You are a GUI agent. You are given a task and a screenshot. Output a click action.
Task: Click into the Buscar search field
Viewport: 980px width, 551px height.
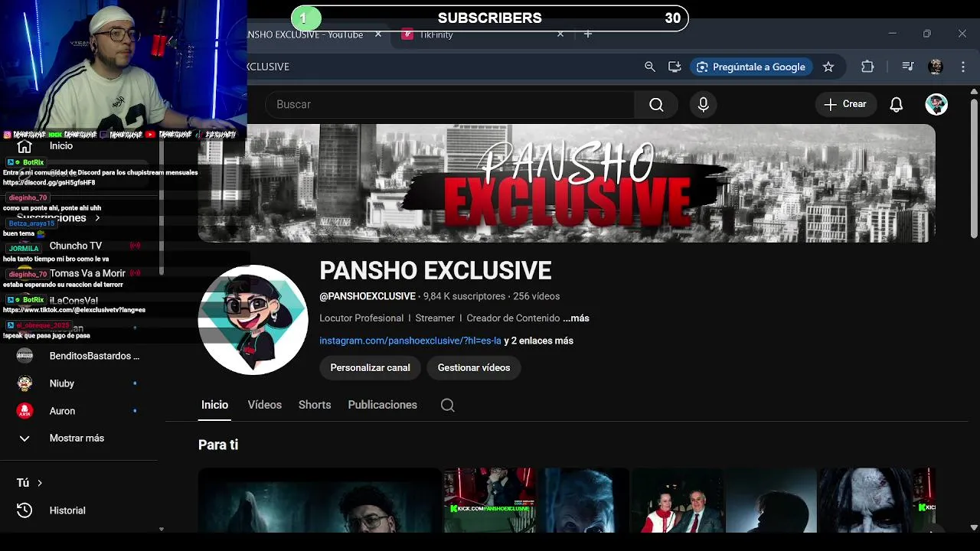(449, 105)
